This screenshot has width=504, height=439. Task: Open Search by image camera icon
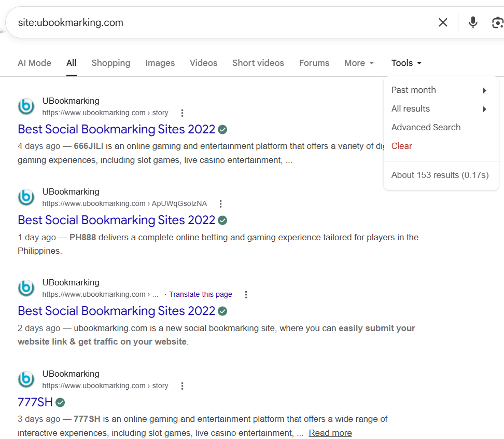click(x=498, y=22)
